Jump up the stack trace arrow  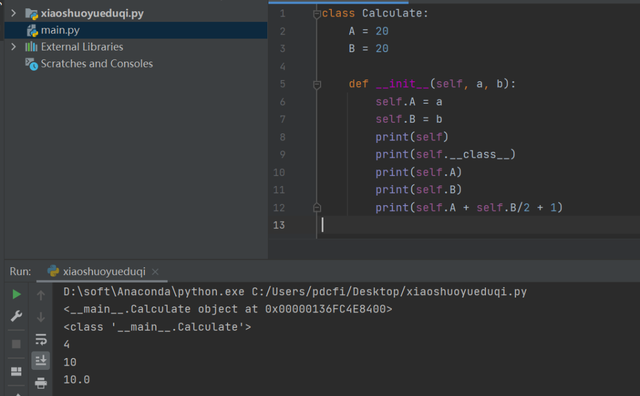(41, 295)
